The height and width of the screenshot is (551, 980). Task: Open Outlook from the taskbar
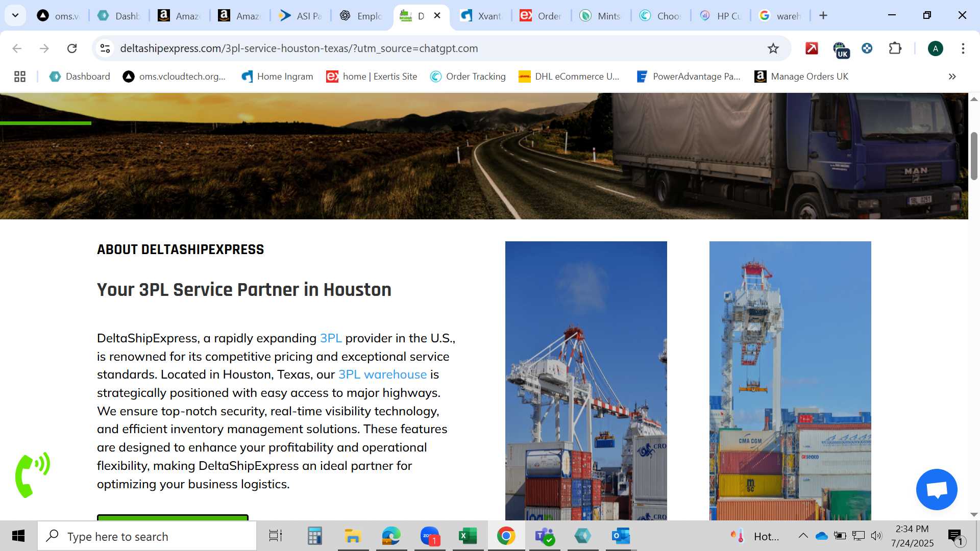click(621, 536)
